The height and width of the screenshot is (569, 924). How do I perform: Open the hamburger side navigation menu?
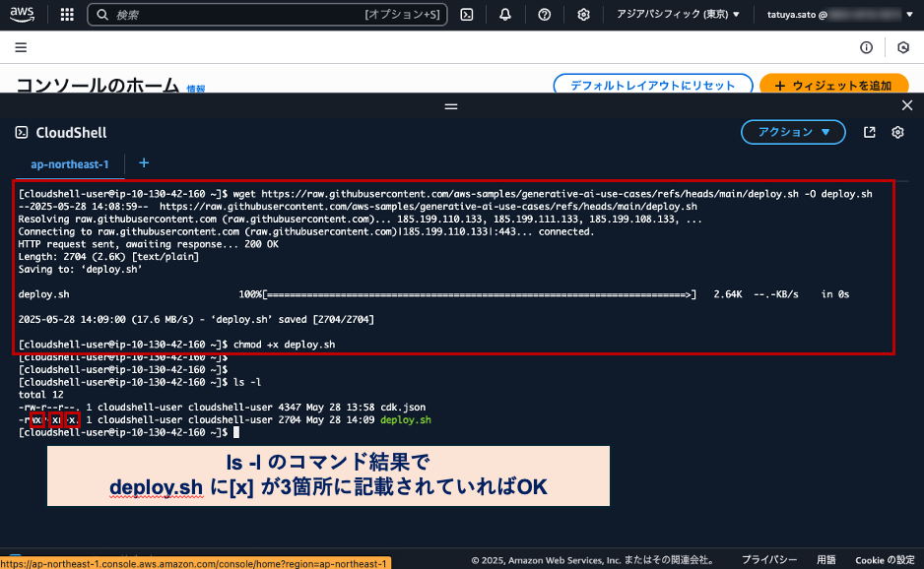tap(21, 47)
